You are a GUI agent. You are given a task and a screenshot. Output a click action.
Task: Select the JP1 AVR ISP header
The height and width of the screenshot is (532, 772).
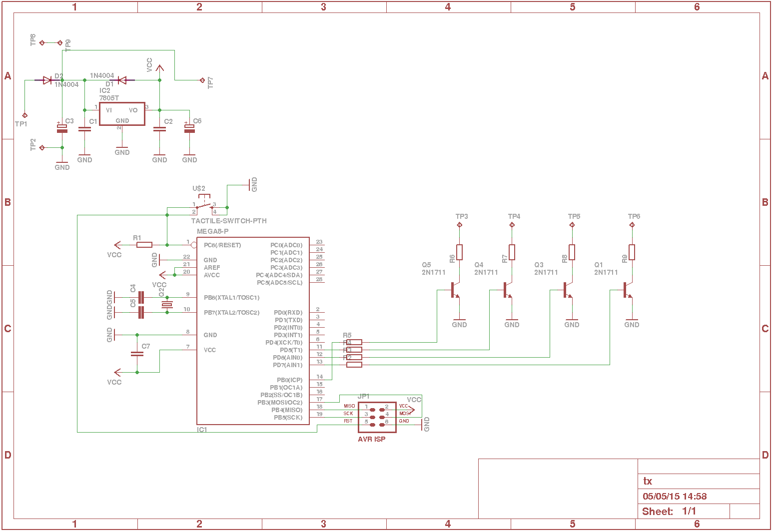click(x=377, y=417)
